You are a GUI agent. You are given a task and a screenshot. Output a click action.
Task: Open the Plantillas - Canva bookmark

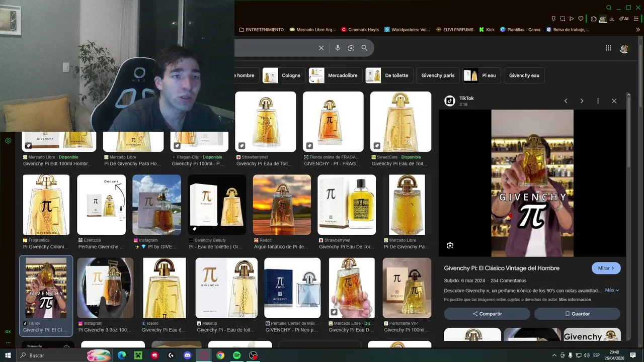520,30
